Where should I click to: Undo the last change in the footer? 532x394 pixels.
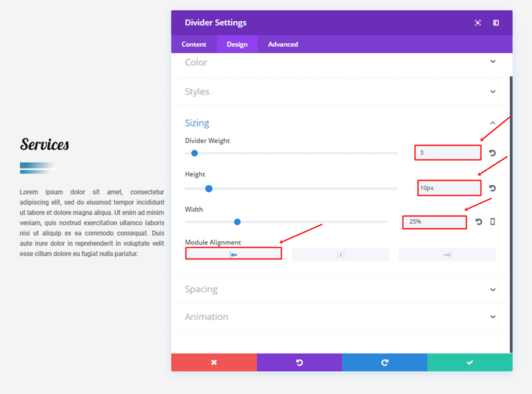point(299,362)
